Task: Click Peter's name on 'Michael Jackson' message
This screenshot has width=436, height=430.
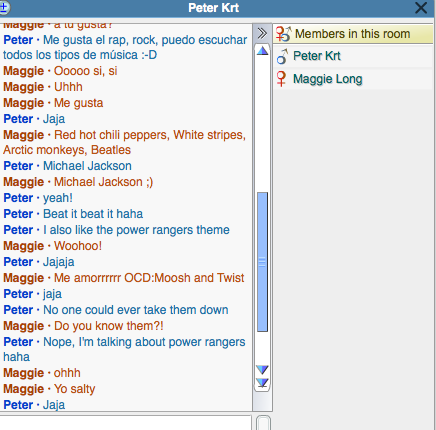Action: [18, 166]
